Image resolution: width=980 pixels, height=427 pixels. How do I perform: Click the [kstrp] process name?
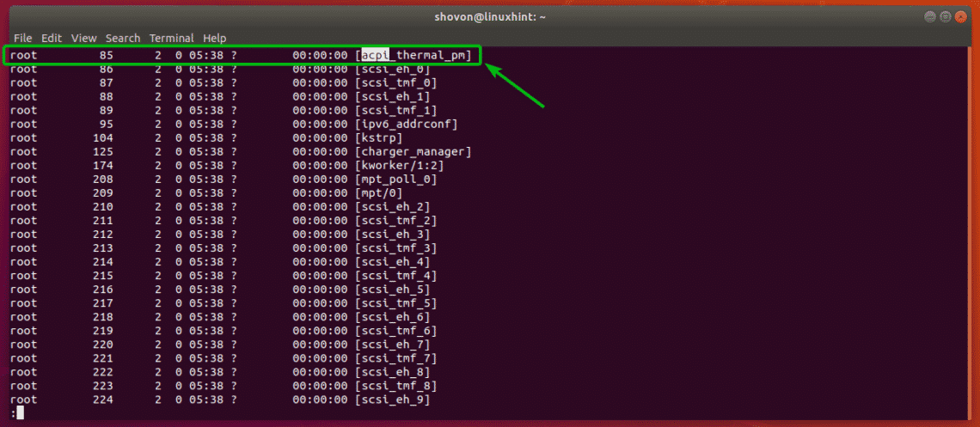[x=378, y=138]
